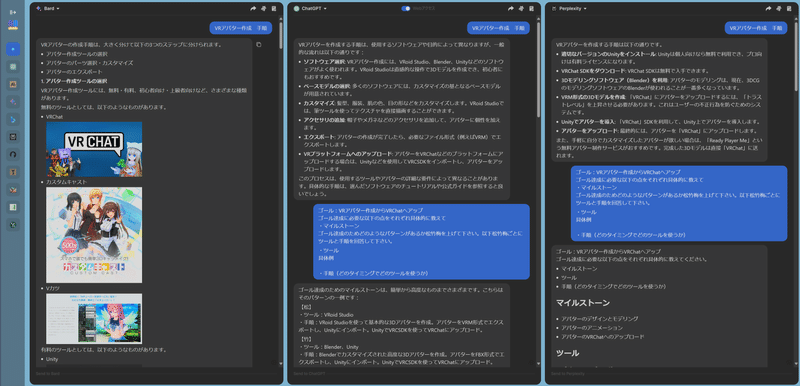Click the 'マイルストーン' heading in Perplexity response
This screenshot has width=800, height=386.
(x=583, y=303)
